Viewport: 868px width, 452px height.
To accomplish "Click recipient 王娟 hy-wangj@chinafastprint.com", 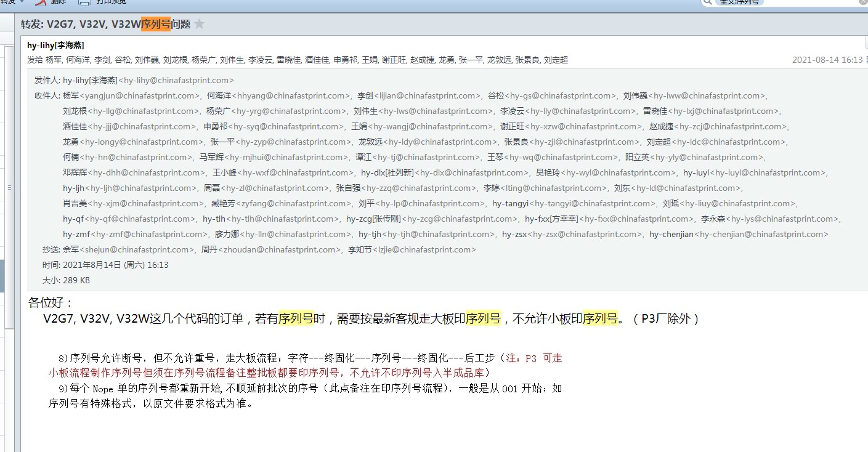I will pyautogui.click(x=423, y=126).
